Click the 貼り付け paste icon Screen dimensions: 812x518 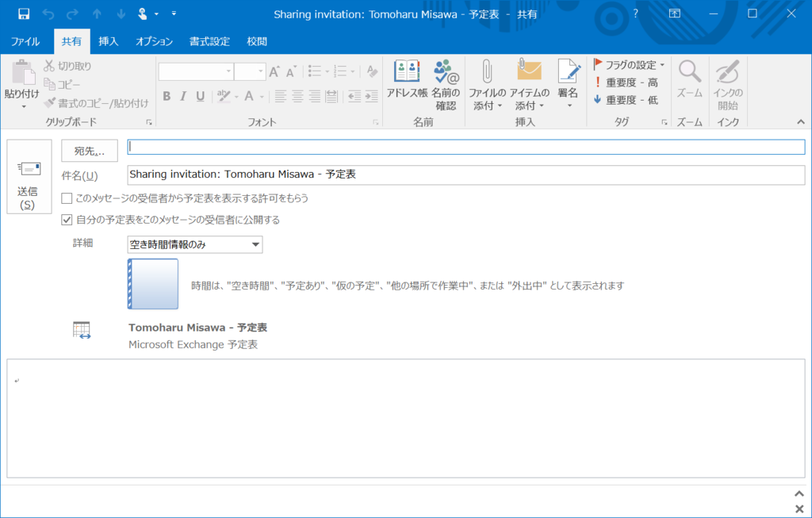coord(22,72)
